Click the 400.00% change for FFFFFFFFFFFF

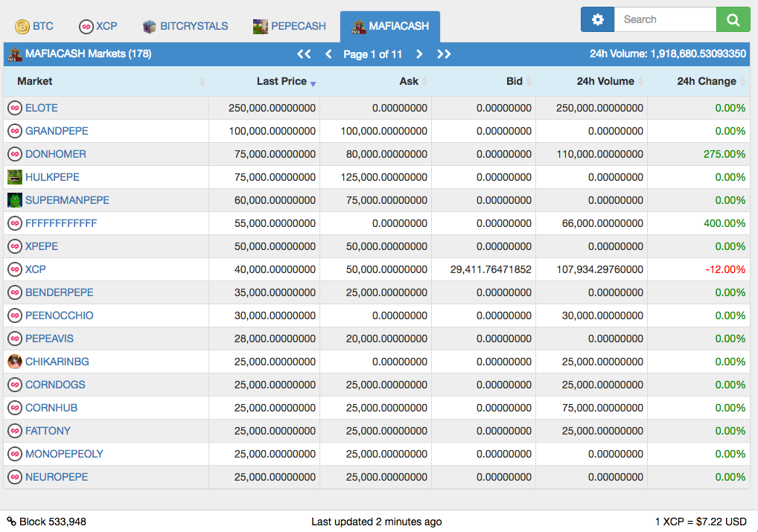coord(724,223)
